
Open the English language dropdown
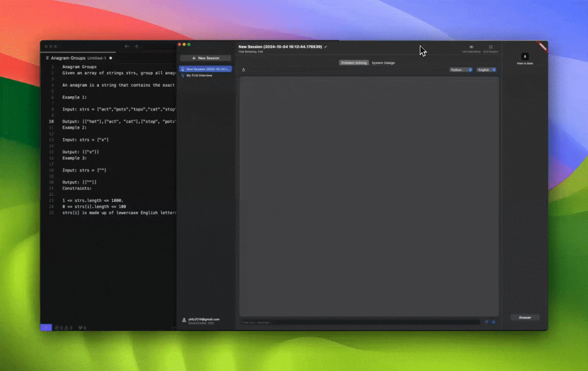coord(486,70)
